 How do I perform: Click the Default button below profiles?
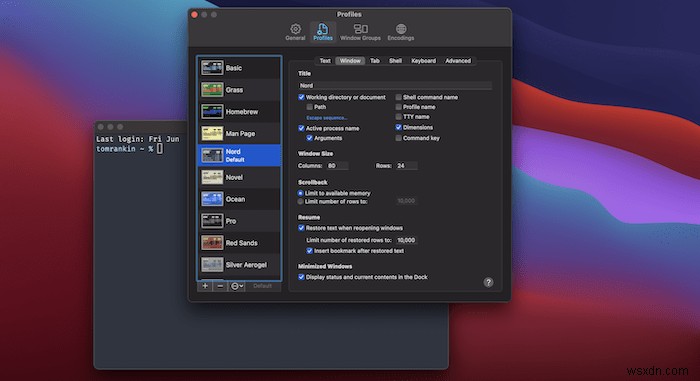coord(262,286)
